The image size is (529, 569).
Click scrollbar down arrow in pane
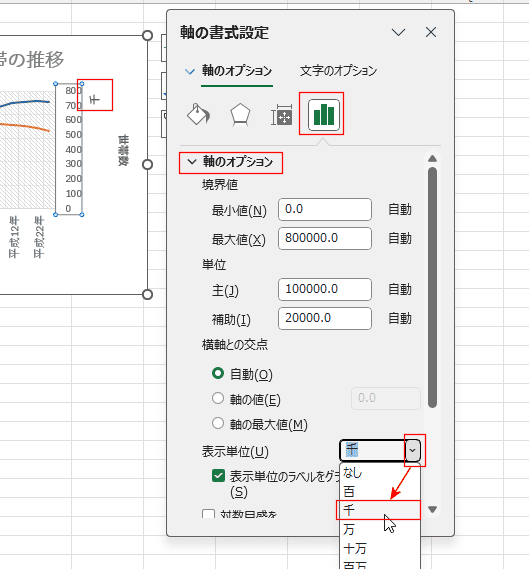click(x=432, y=509)
